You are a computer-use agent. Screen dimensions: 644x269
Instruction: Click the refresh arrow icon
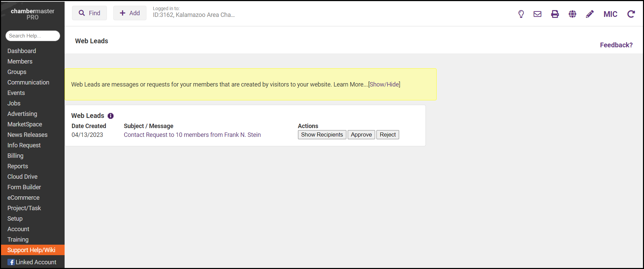point(631,14)
